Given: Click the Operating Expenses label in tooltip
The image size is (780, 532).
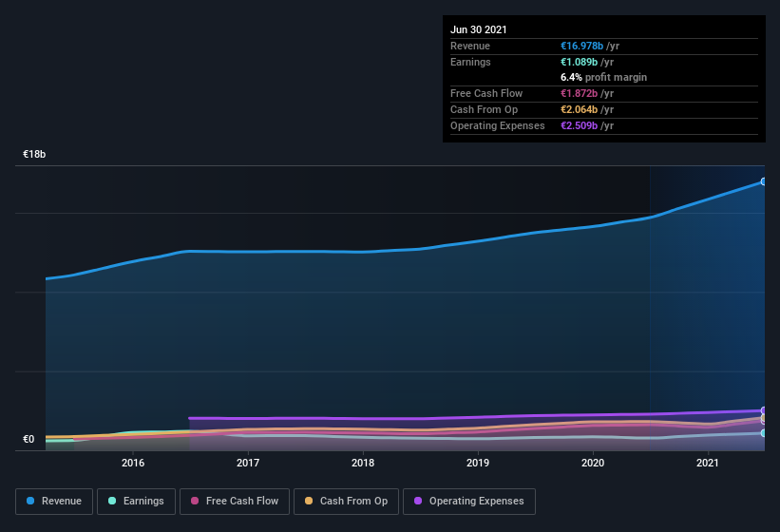Looking at the screenshot, I should pos(498,125).
